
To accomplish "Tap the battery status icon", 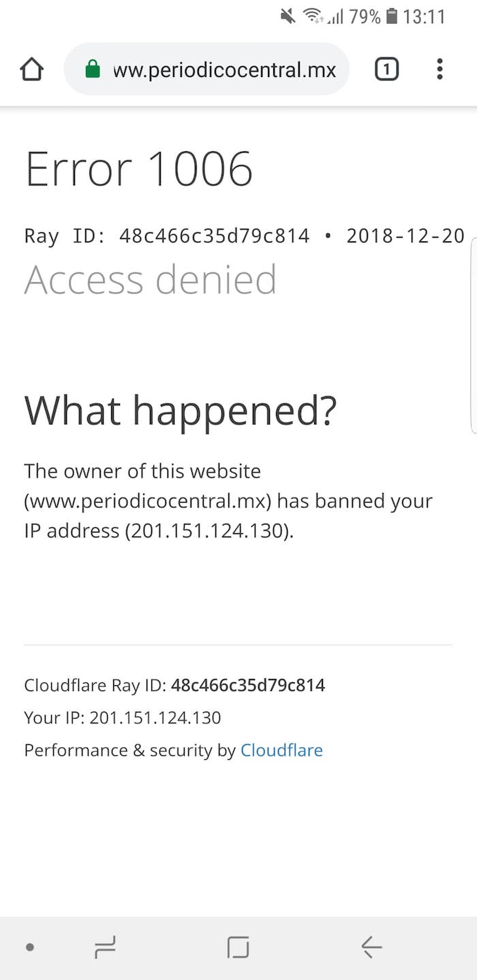I will pos(391,16).
